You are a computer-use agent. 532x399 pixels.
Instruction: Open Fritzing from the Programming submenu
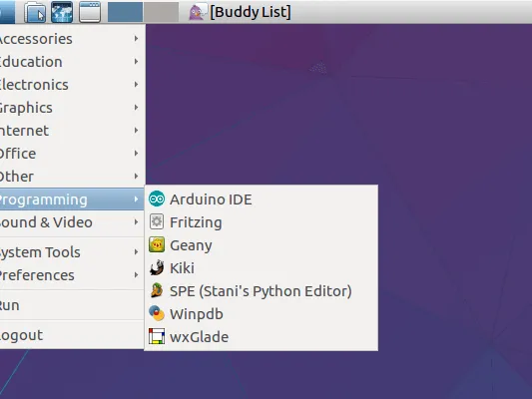[262, 222]
